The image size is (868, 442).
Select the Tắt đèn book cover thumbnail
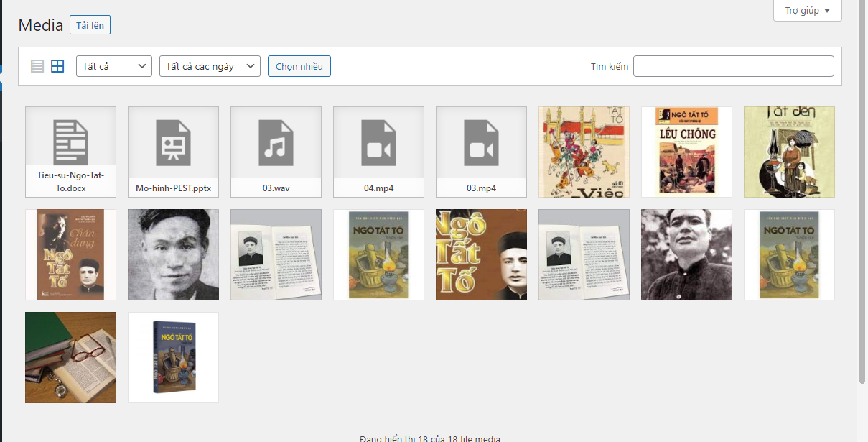point(789,152)
